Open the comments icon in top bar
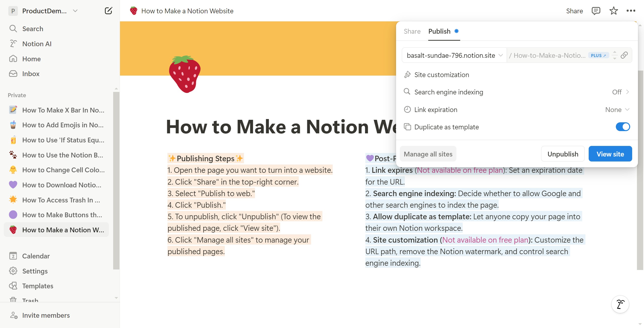The image size is (644, 328). (x=596, y=11)
